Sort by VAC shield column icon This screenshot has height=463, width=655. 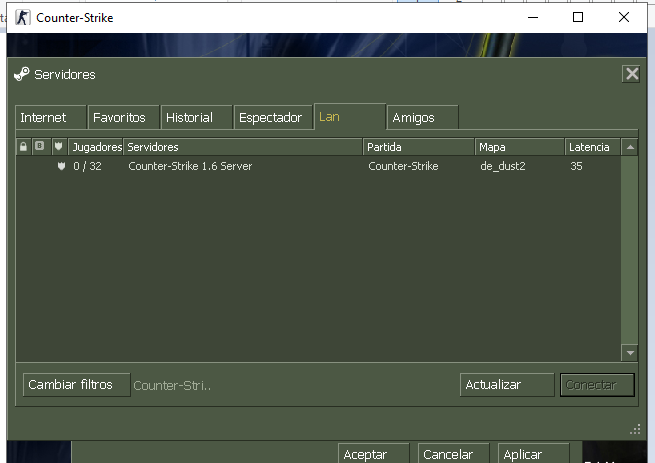(x=59, y=147)
